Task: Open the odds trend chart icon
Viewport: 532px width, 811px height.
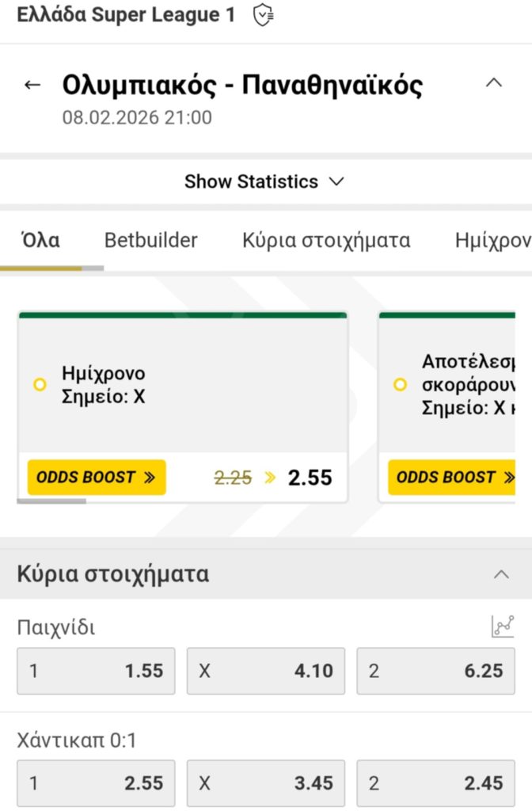Action: [x=504, y=626]
